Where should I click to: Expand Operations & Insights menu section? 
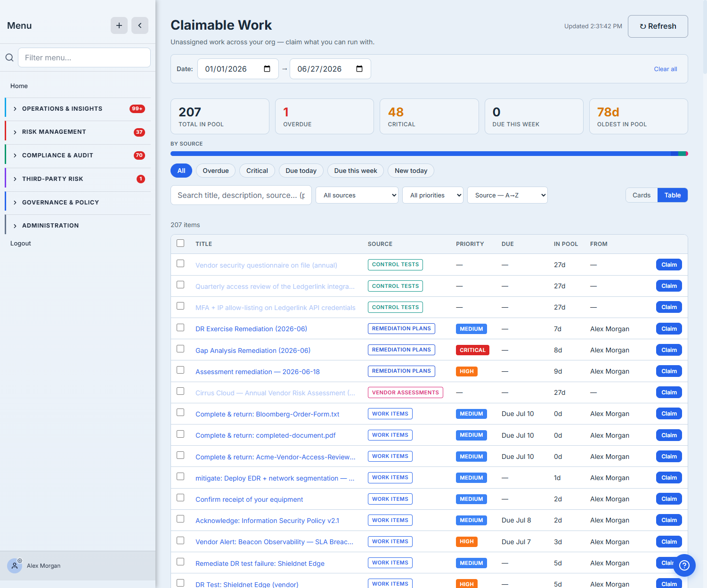[78, 109]
